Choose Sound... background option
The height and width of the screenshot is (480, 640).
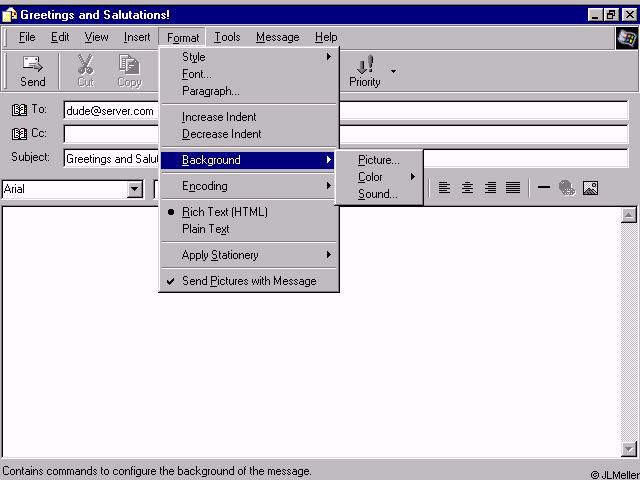click(379, 194)
